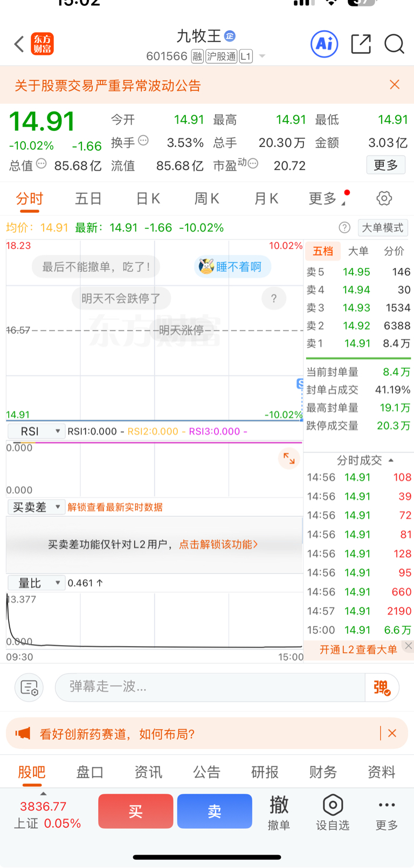Tap info icon beside 市盈
Screen dimensions: 414x868
pos(253,163)
